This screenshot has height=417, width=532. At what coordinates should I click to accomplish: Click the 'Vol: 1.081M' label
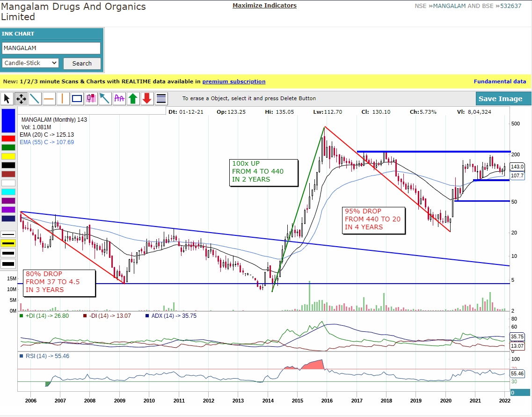36,127
